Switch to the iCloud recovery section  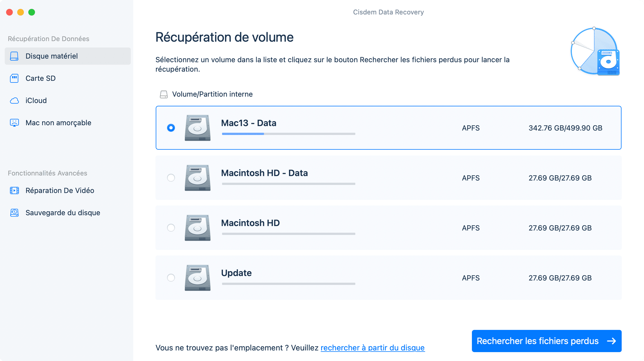[x=36, y=101]
